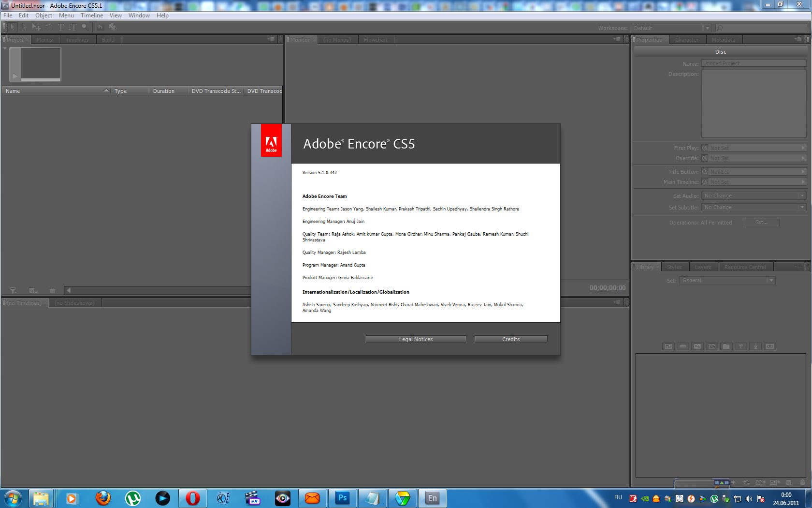Toggle Library layer sets folder filter

click(x=726, y=346)
